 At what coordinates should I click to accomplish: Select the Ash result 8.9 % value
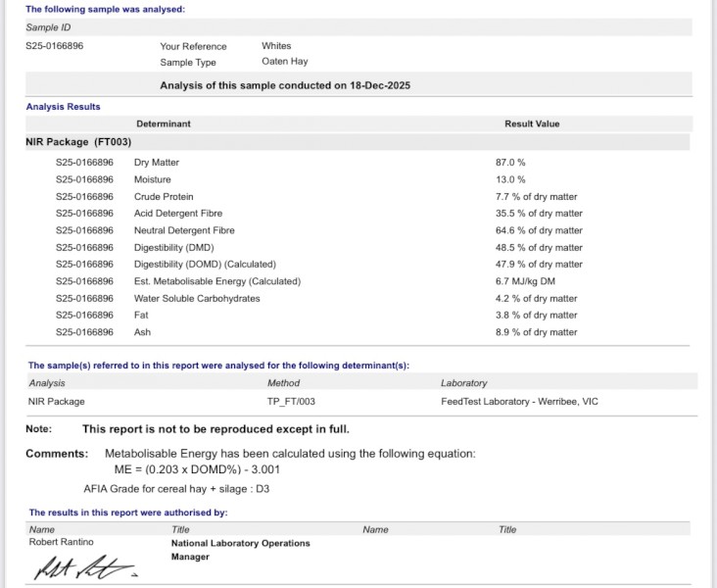pos(537,332)
